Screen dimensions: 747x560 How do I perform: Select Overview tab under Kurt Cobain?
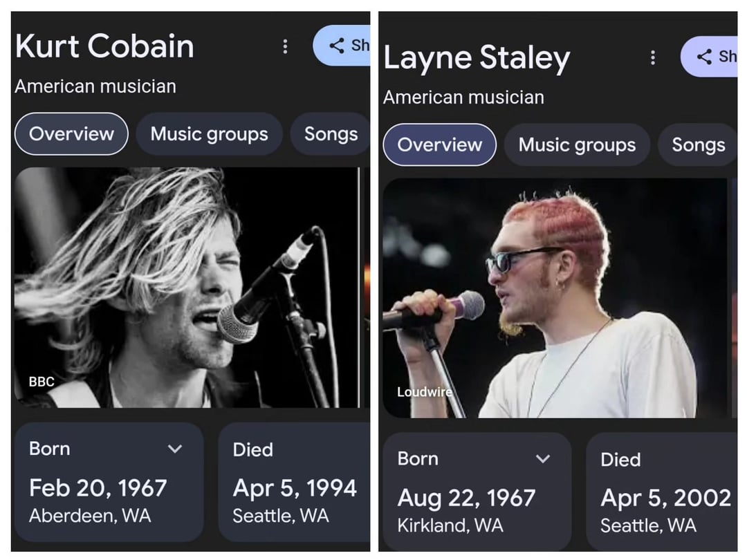[71, 134]
